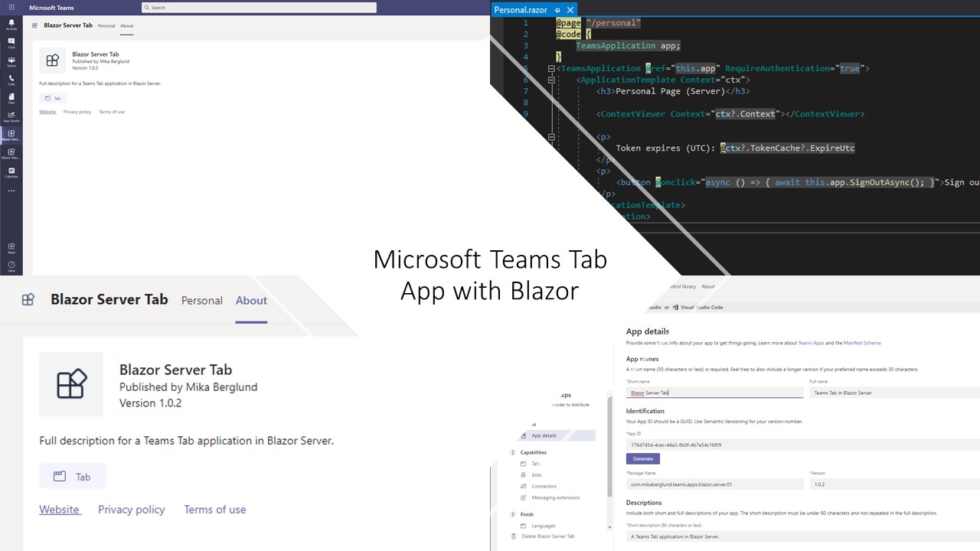This screenshot has width=980, height=551.
Task: Close the Personal.razor editor tab
Action: 569,10
